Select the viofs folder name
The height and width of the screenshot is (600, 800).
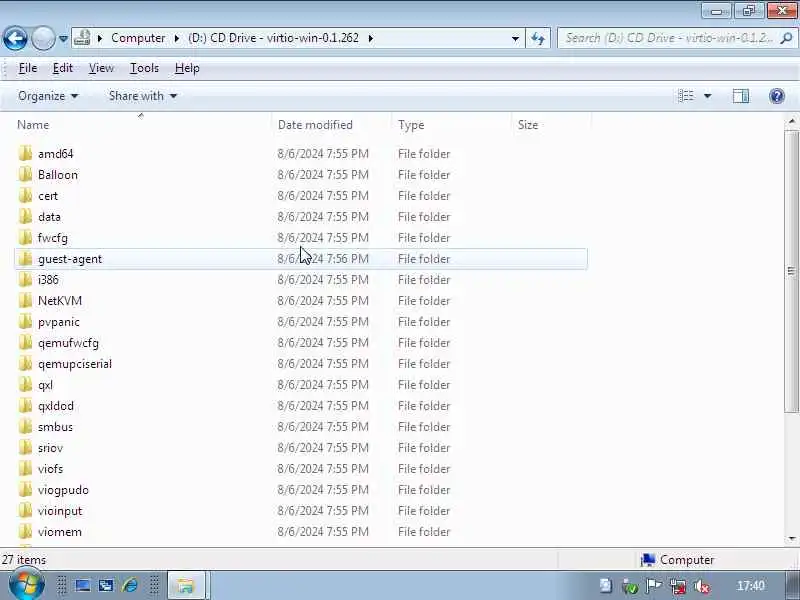point(50,469)
